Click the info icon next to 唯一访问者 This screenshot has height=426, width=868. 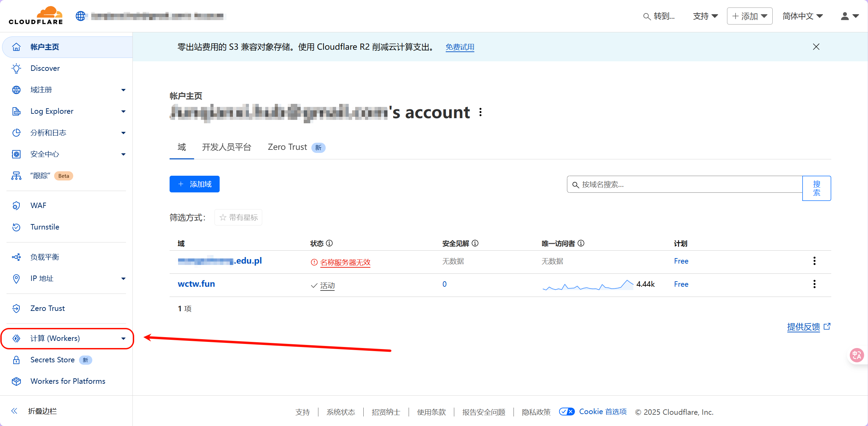581,243
